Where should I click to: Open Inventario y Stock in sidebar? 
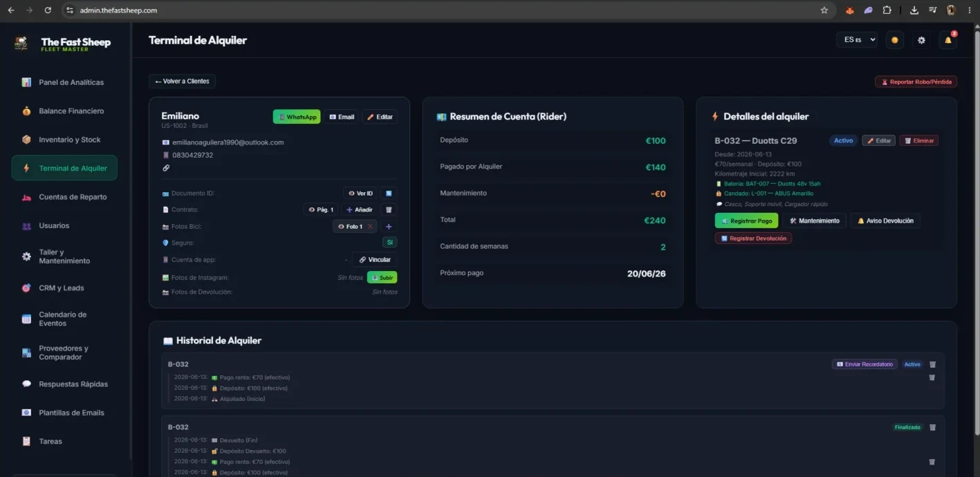[x=64, y=140]
